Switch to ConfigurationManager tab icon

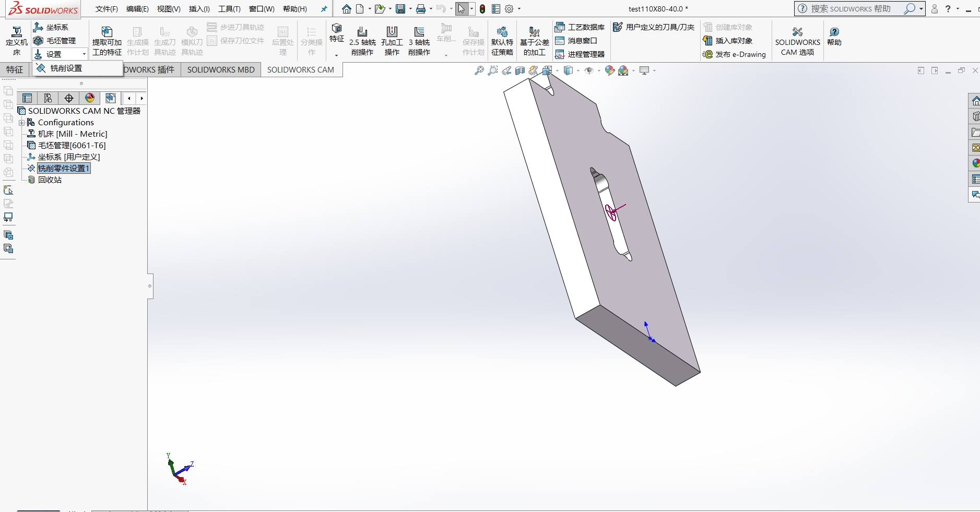[48, 98]
